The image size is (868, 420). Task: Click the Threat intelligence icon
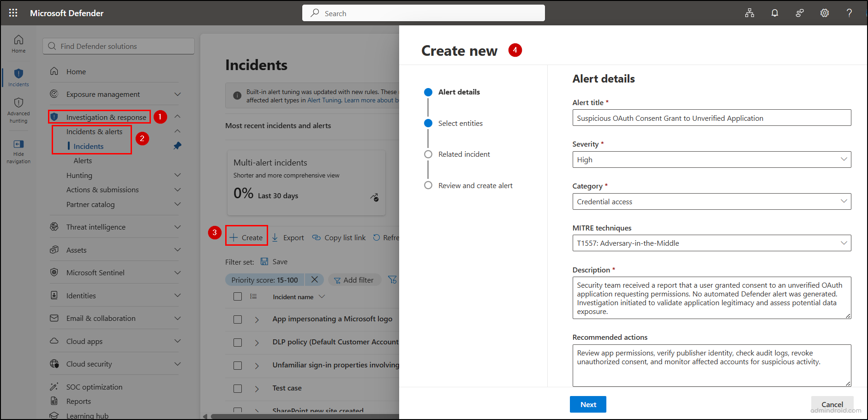[54, 227]
